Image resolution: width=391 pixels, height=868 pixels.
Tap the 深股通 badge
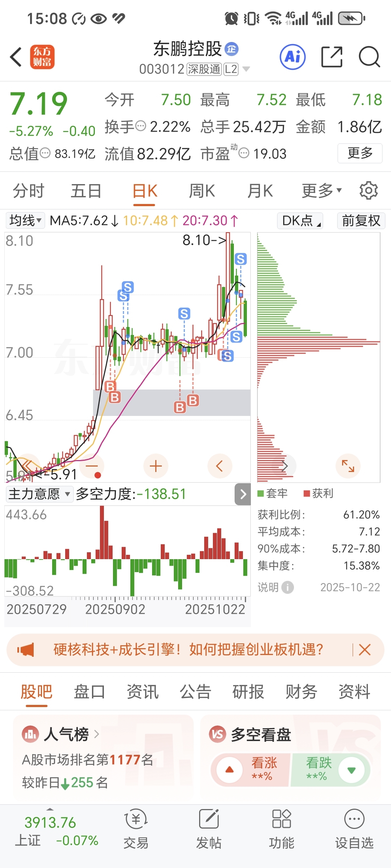pyautogui.click(x=204, y=69)
